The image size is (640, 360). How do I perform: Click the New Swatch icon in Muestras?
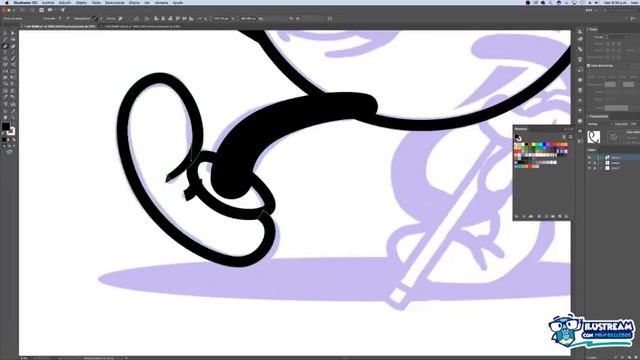tap(560, 216)
